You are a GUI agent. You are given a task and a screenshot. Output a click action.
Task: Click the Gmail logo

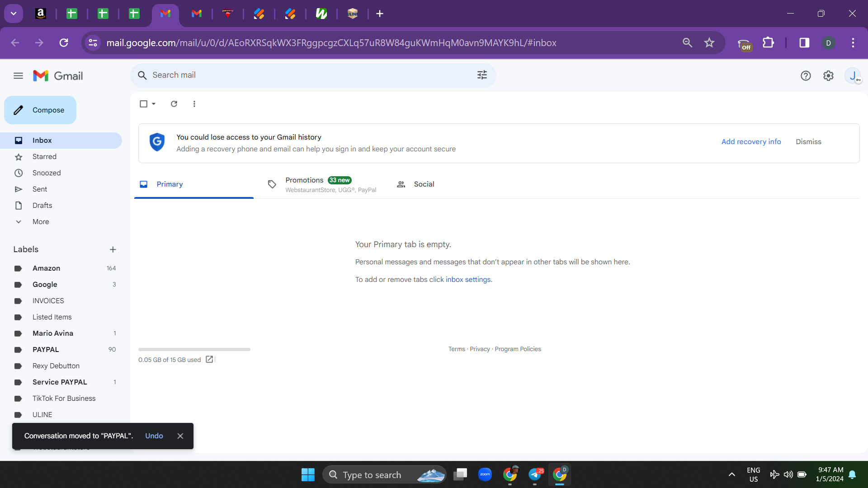point(58,76)
